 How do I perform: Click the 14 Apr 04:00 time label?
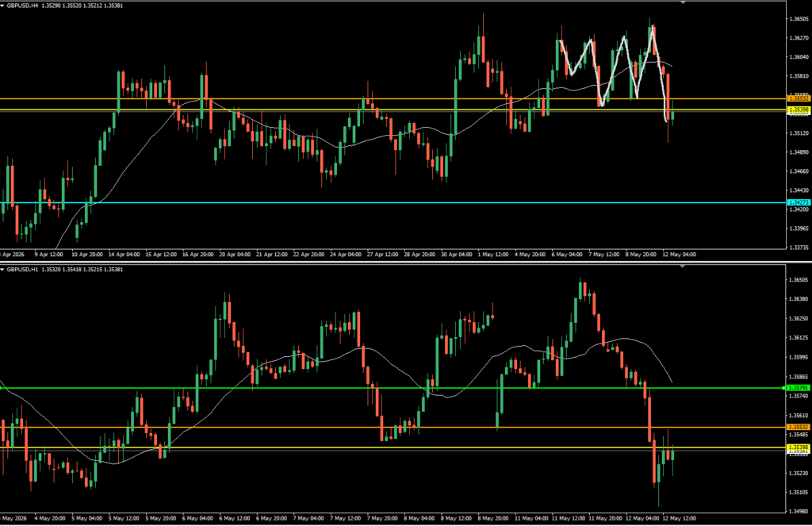pos(124,255)
